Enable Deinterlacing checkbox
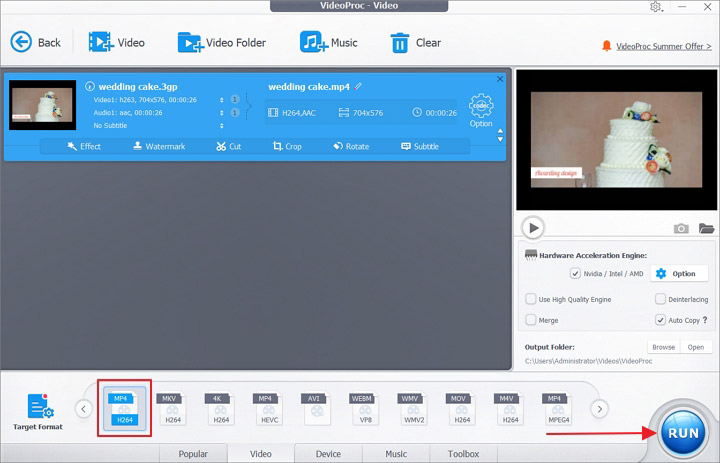The height and width of the screenshot is (463, 720). 660,299
